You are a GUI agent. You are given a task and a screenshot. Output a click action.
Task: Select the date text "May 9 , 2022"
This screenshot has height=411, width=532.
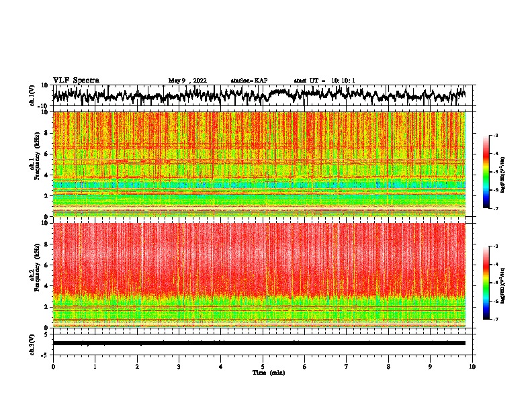point(187,81)
